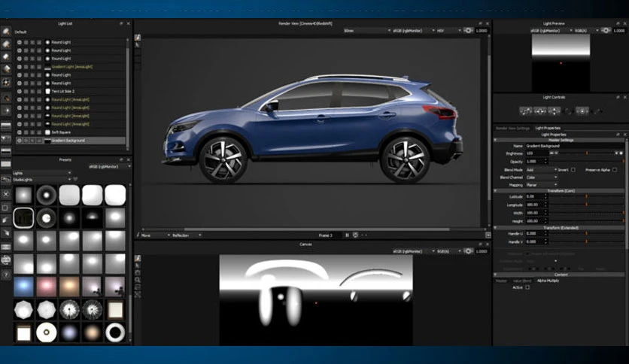This screenshot has height=364, width=629.
Task: Open RGB(A) channel dropdown in Light Preview
Action: pyautogui.click(x=586, y=31)
